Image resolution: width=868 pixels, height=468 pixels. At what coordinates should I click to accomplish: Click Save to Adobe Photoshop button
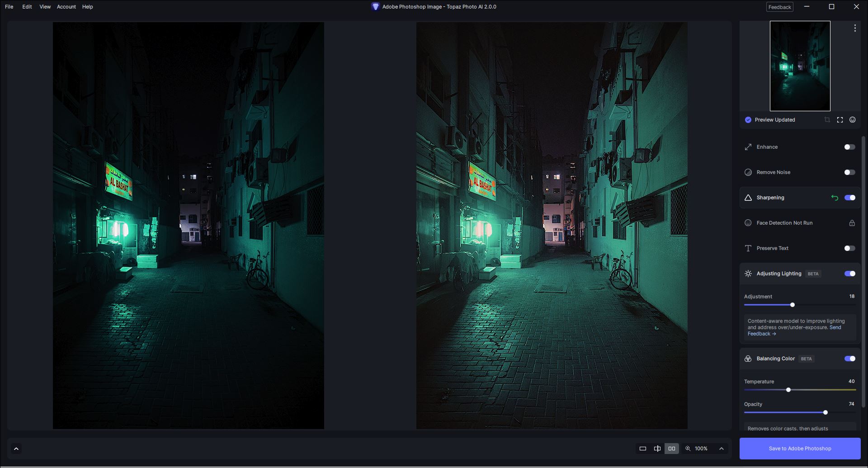[x=800, y=449]
